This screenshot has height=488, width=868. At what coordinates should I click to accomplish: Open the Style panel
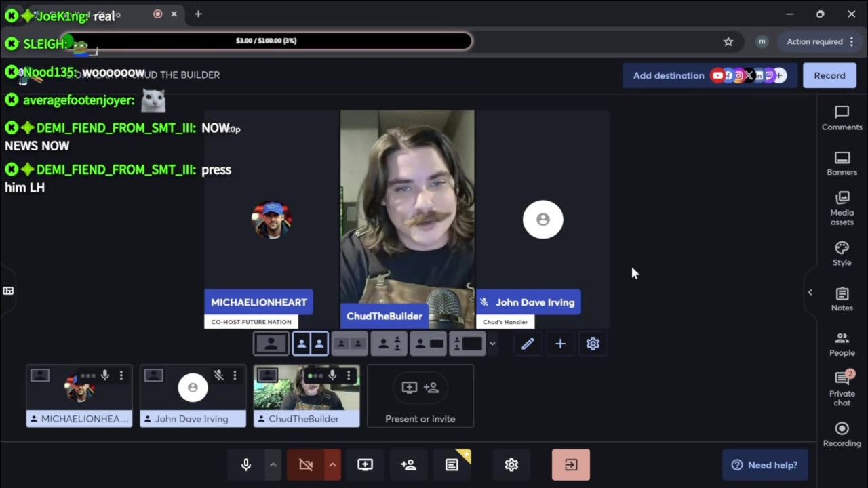(x=842, y=253)
